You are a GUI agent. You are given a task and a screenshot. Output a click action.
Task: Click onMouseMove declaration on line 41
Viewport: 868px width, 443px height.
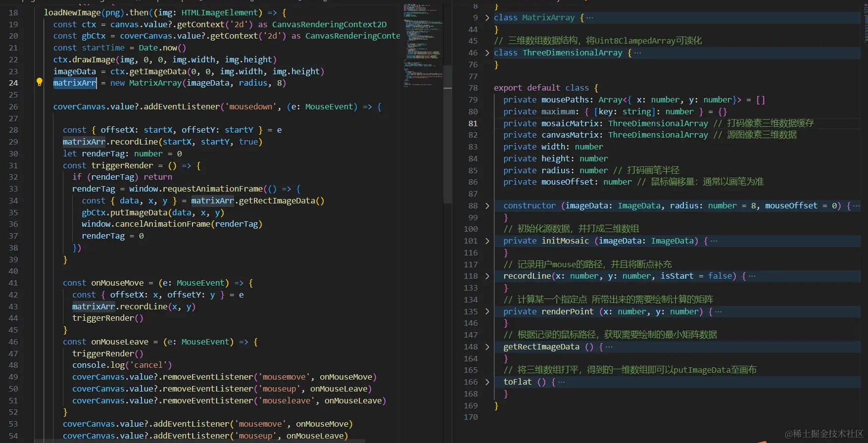click(117, 283)
